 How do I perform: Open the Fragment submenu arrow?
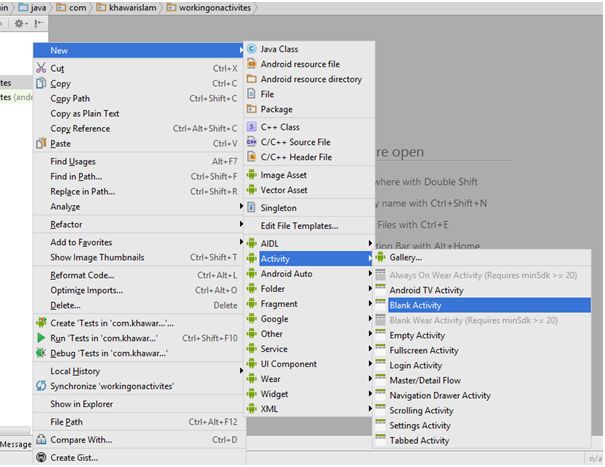point(369,304)
